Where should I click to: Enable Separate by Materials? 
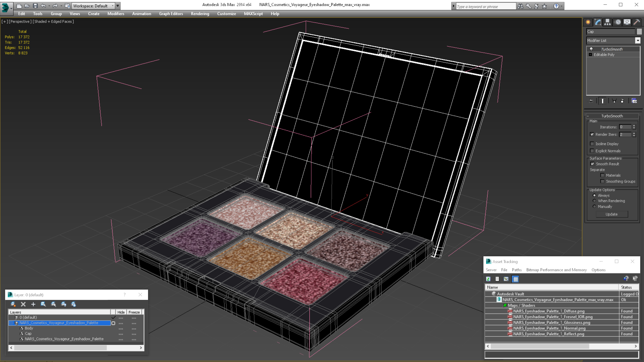tap(602, 175)
